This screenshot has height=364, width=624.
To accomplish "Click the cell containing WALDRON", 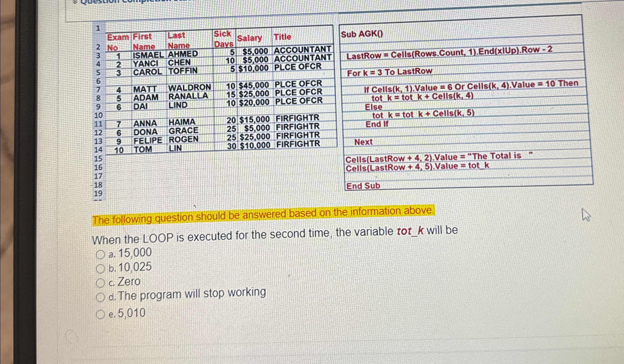I will point(189,88).
